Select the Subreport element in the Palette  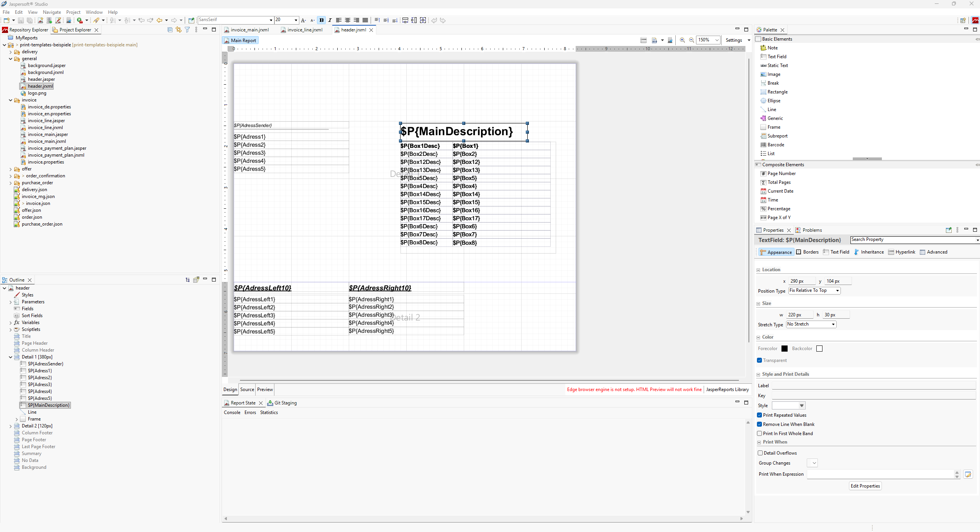click(x=774, y=136)
